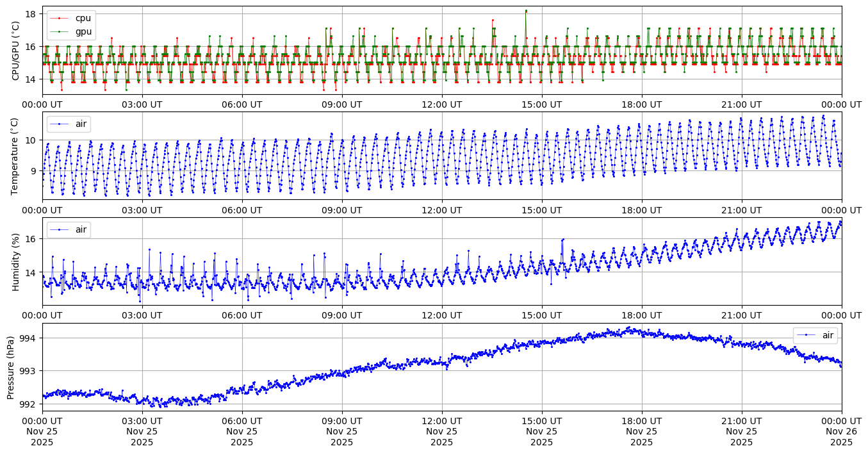Click 18:00 UT tick label under Temperature plot

pos(641,210)
